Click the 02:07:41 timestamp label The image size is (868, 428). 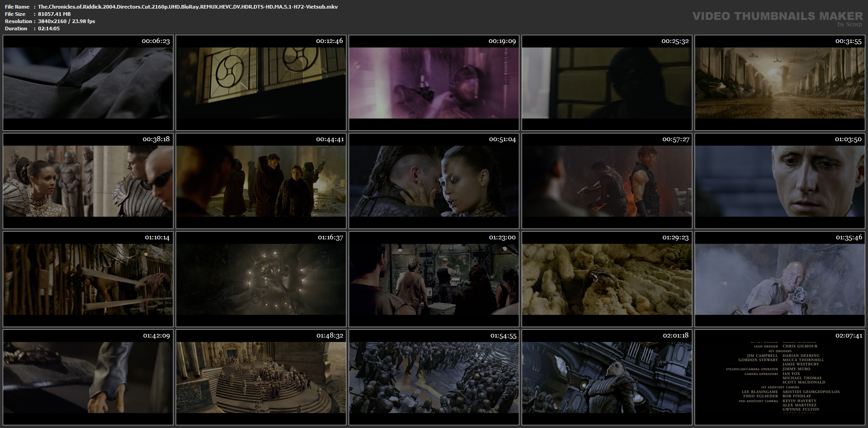[x=848, y=336]
